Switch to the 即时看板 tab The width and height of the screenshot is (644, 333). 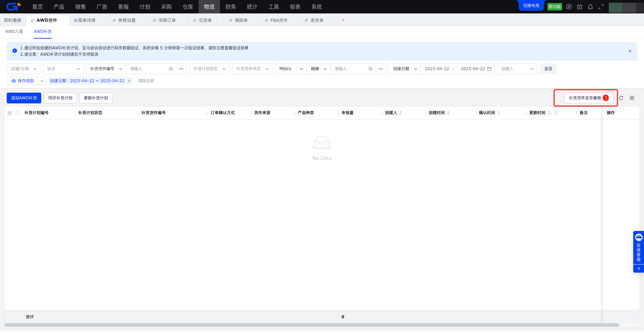(13, 20)
